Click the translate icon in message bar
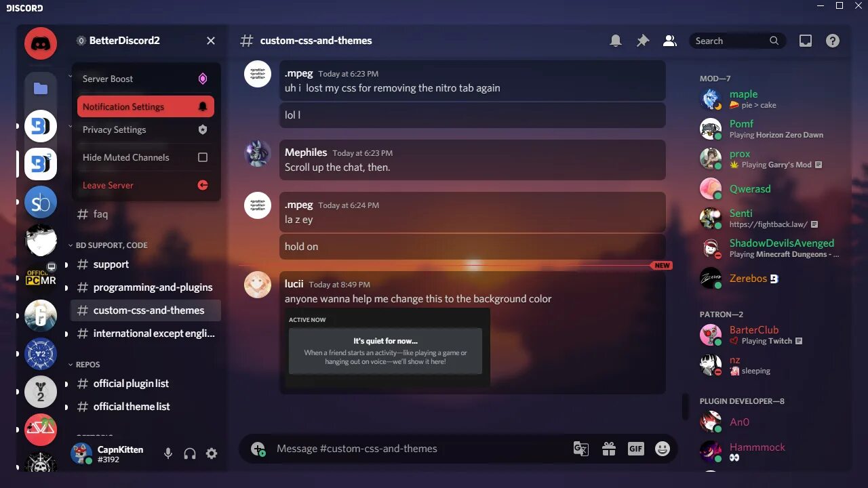 (x=581, y=449)
